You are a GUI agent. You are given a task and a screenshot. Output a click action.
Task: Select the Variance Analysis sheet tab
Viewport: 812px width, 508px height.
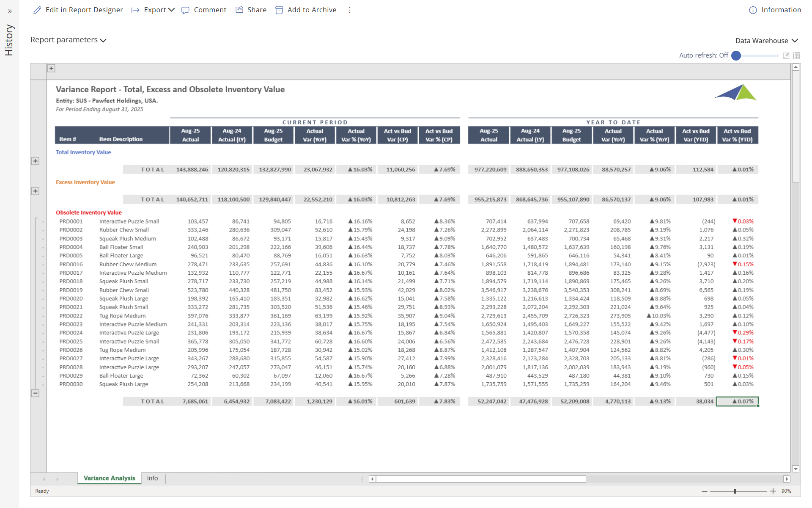pyautogui.click(x=109, y=478)
